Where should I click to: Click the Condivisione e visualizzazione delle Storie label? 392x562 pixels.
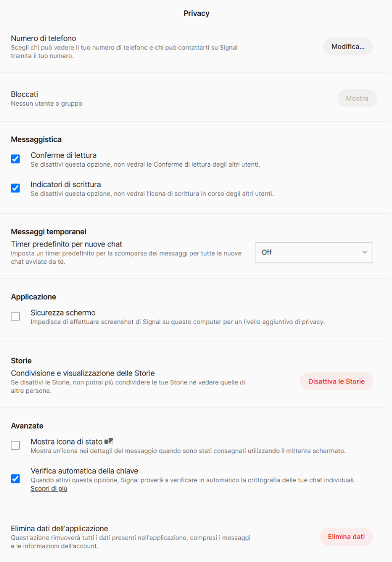[x=83, y=373]
